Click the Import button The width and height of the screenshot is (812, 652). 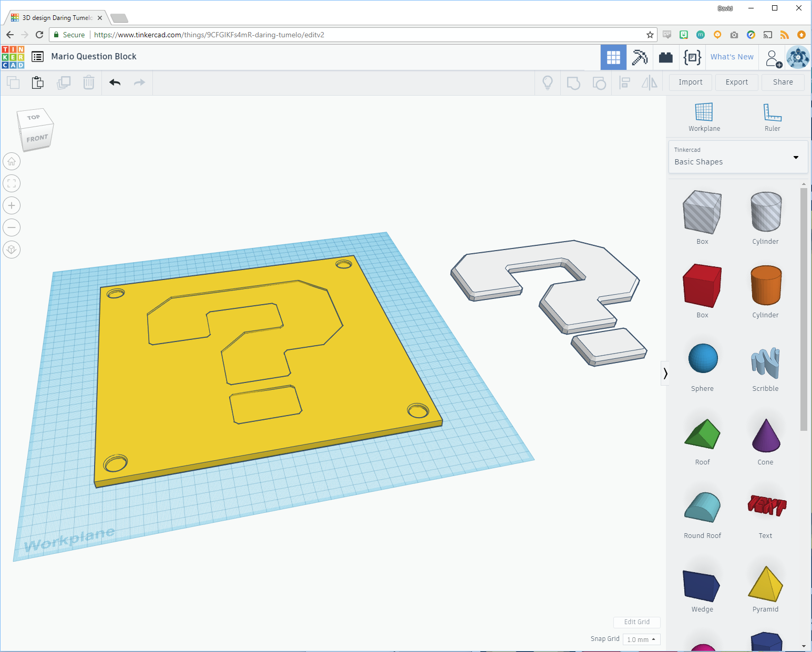(x=691, y=82)
